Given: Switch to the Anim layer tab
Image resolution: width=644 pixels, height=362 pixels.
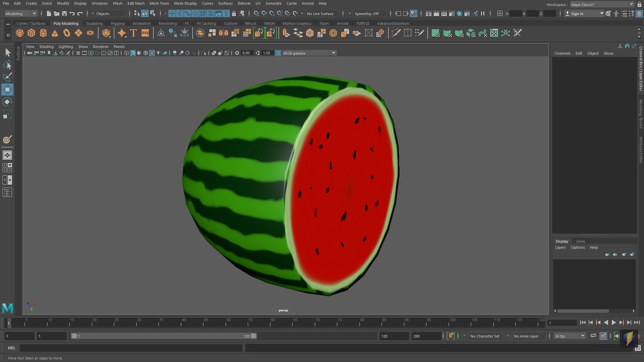Looking at the screenshot, I should pyautogui.click(x=581, y=241).
